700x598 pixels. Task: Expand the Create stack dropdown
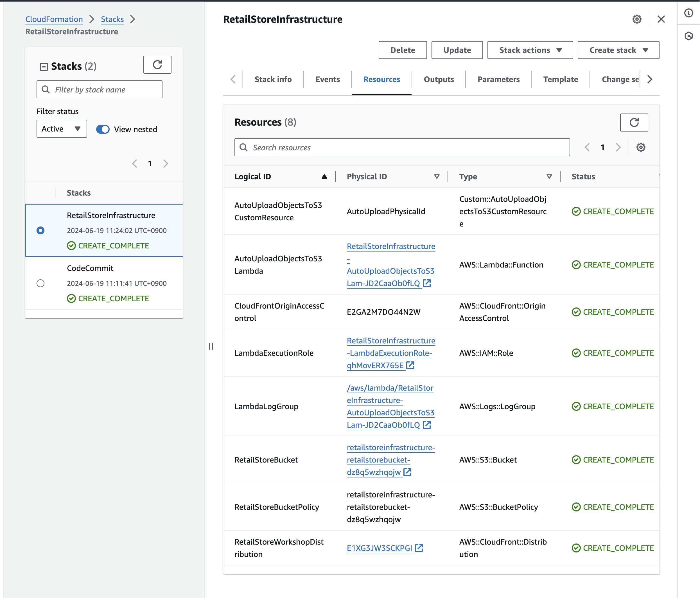[618, 50]
